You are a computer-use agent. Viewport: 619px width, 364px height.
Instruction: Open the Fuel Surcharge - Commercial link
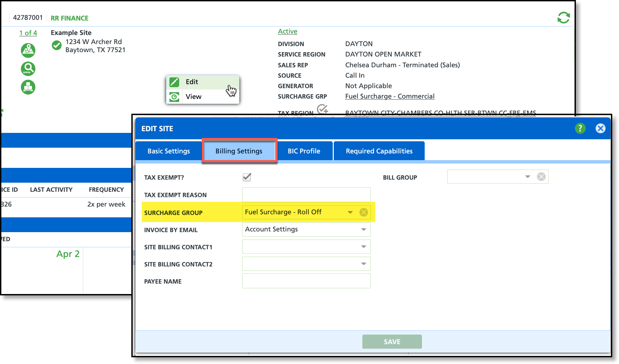pyautogui.click(x=390, y=96)
